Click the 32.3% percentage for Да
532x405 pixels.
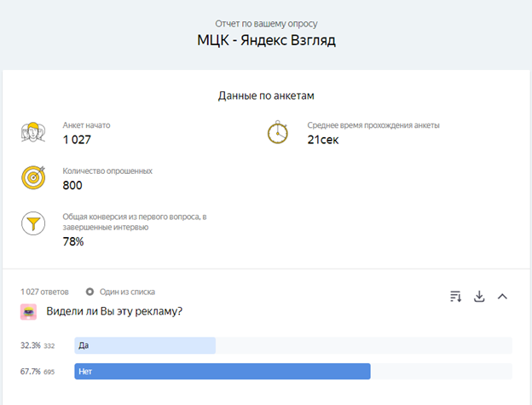pos(30,345)
